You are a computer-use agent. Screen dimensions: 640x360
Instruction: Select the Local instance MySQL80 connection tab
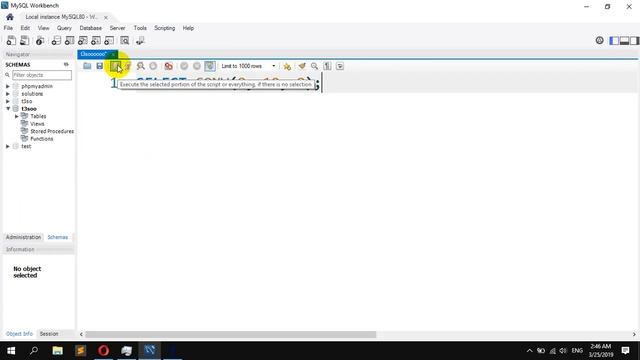pos(61,17)
